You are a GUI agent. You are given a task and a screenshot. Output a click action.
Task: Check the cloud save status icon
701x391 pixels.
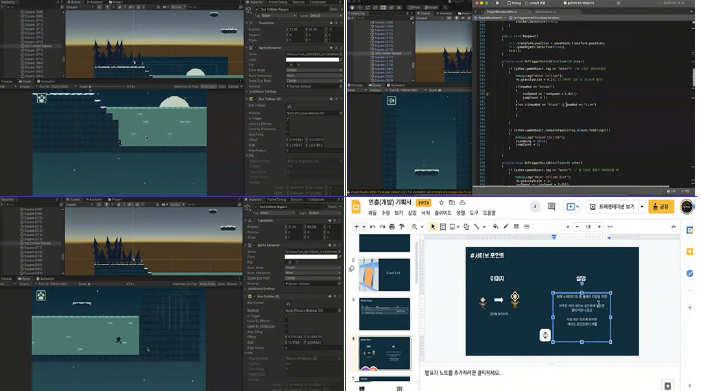coord(462,202)
